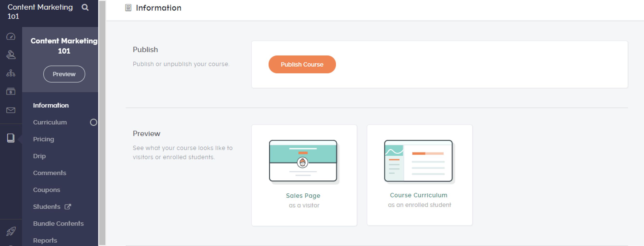This screenshot has width=644, height=246.
Task: Click the rocket icon in sidebar
Action: [11, 231]
